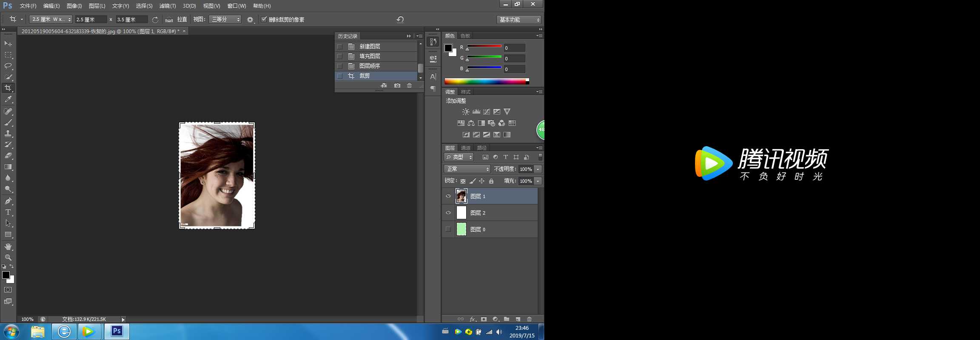Select the Move tool

coord(8,43)
